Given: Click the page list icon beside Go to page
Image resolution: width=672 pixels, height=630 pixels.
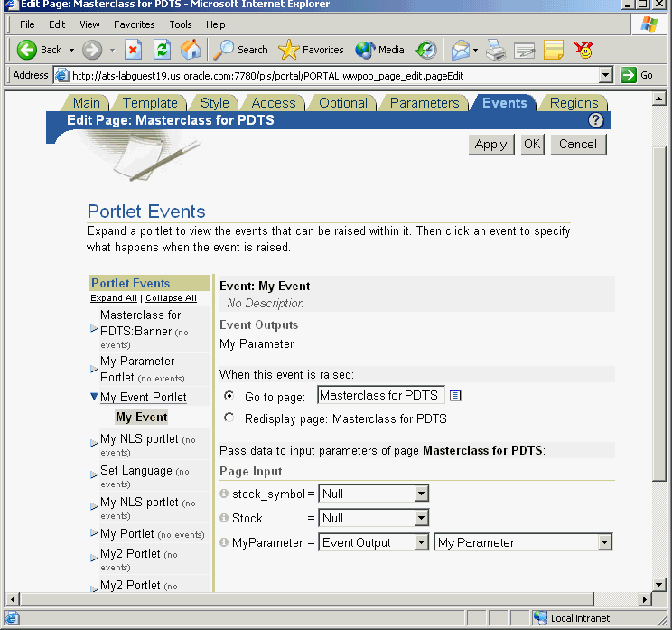Looking at the screenshot, I should 455,395.
